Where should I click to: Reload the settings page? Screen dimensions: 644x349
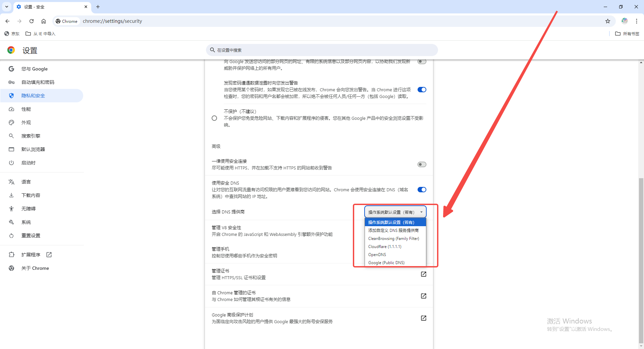point(32,21)
